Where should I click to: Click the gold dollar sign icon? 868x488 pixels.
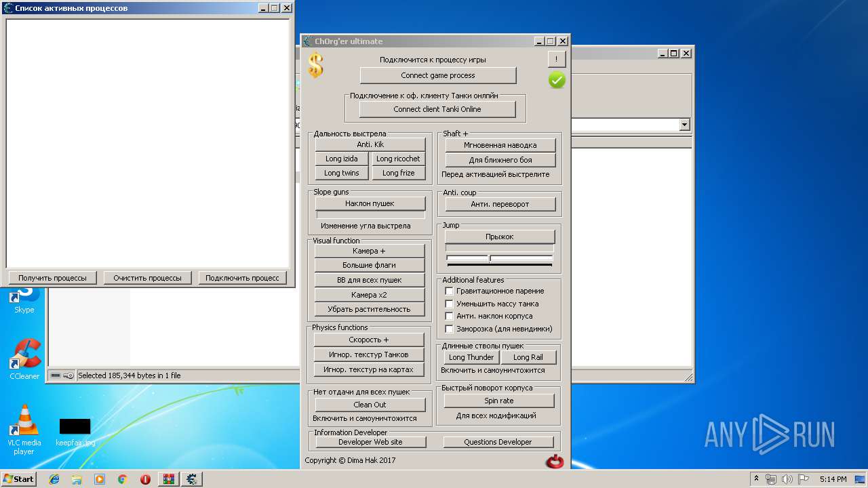pos(315,66)
